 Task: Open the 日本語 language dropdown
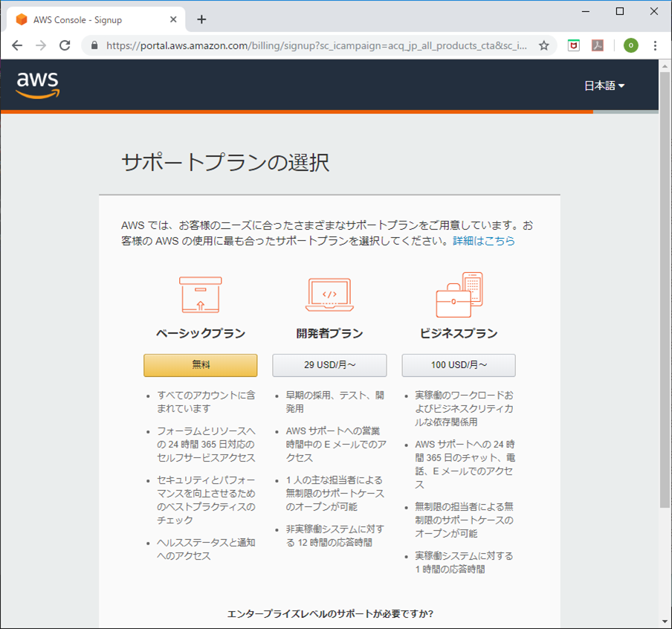point(604,86)
